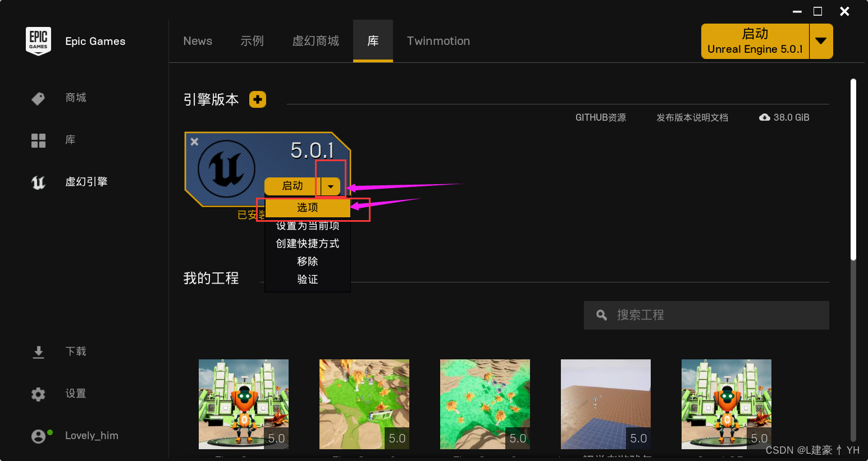Viewport: 868px width, 461px height.
Task: Select 移除 from the engine menu
Action: point(308,261)
